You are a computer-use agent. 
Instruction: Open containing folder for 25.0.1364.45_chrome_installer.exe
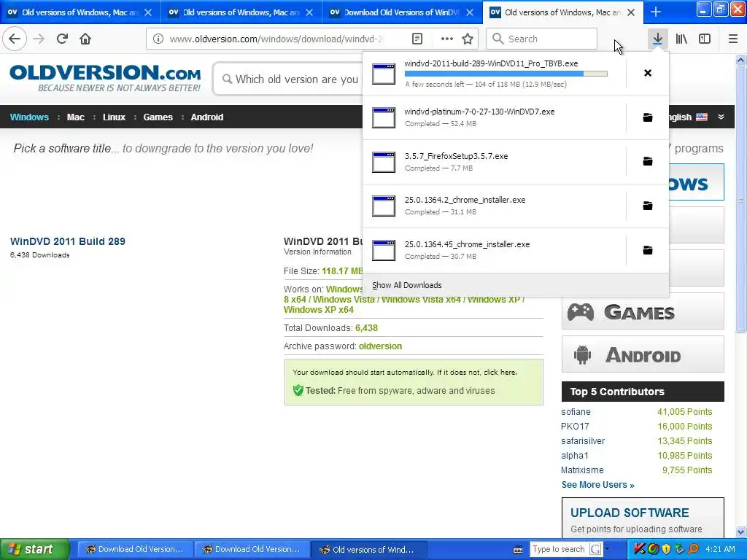click(648, 250)
